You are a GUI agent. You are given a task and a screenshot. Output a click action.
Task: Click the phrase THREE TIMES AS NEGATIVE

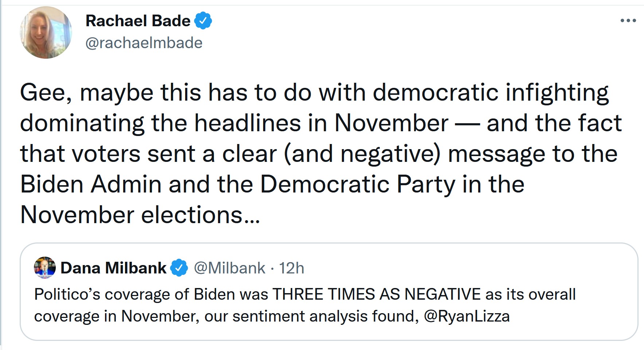pos(376,294)
